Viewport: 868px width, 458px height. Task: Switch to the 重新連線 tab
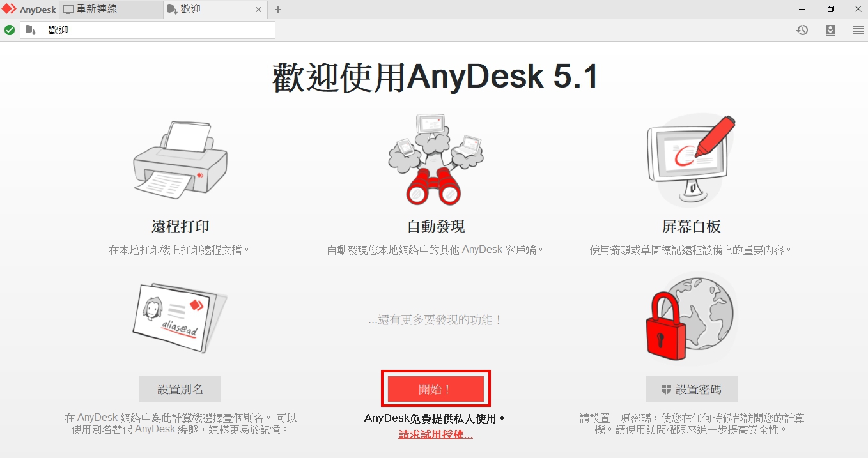[110, 10]
